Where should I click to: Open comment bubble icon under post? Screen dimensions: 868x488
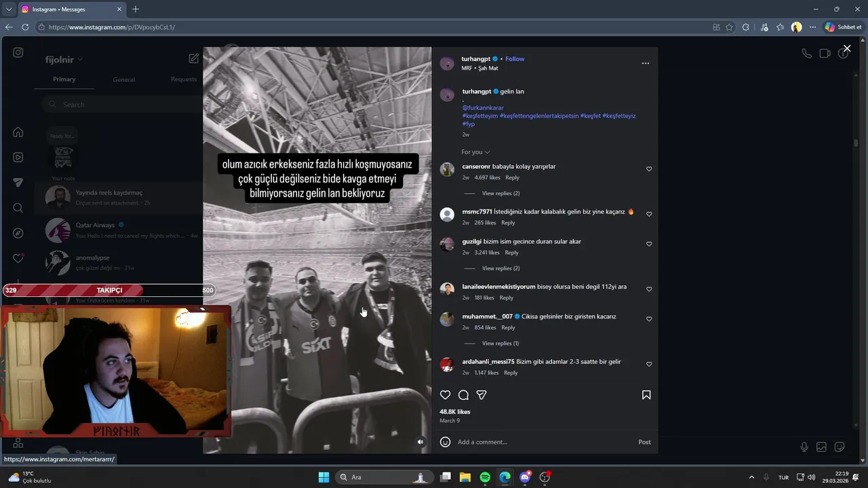[463, 395]
